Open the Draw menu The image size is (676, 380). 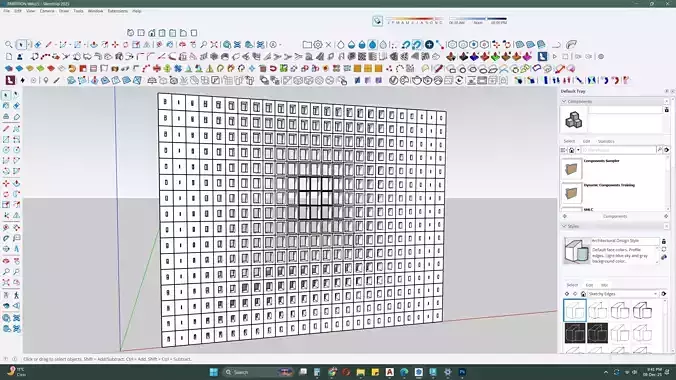click(x=64, y=11)
